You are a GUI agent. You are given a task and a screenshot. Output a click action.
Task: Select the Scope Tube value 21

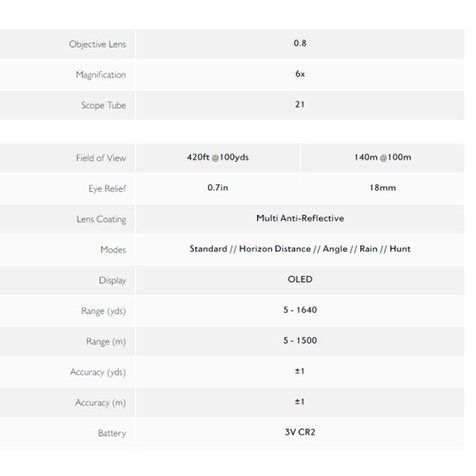click(x=300, y=105)
